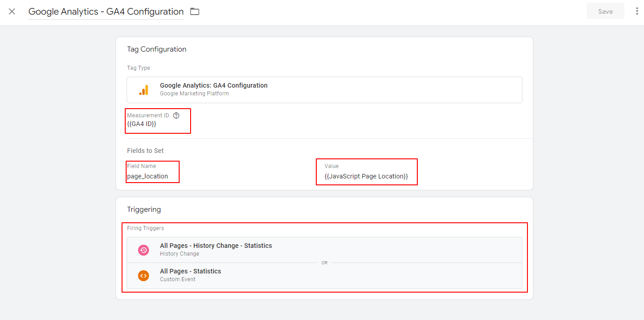Click the Measurement ID help question icon

pos(176,115)
